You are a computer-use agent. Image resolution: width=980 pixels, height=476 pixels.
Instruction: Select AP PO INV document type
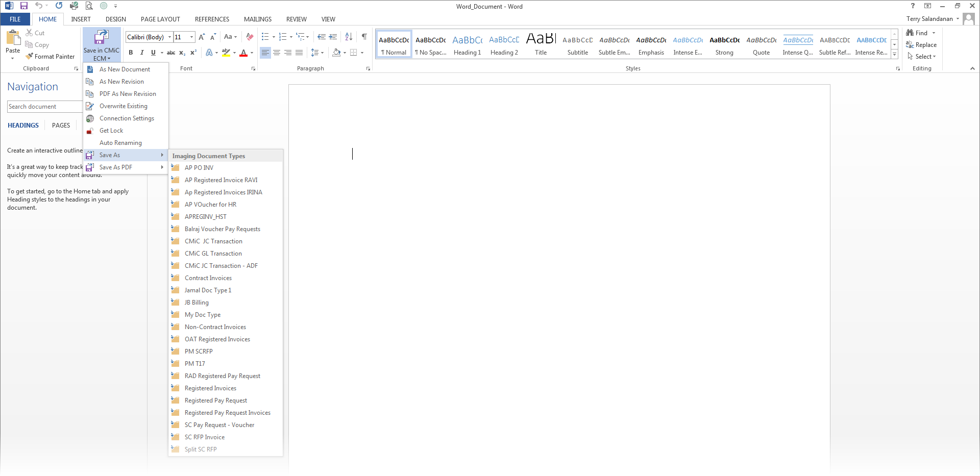(x=199, y=167)
